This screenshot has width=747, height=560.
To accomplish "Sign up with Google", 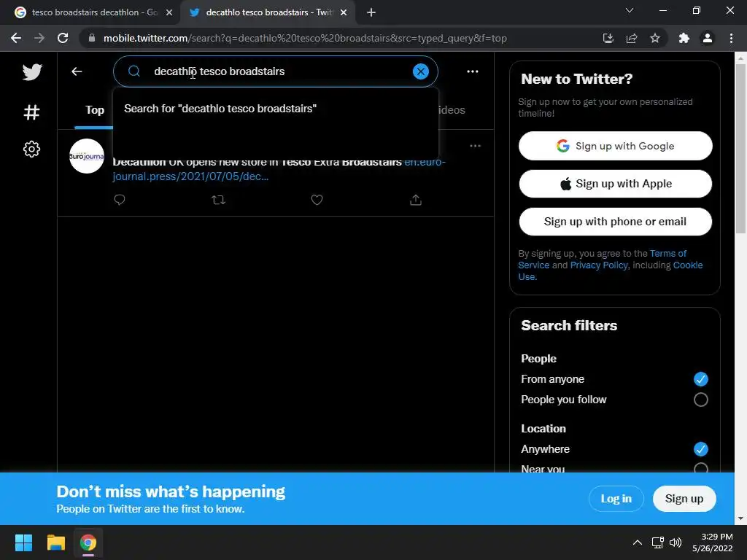I will click(x=615, y=146).
